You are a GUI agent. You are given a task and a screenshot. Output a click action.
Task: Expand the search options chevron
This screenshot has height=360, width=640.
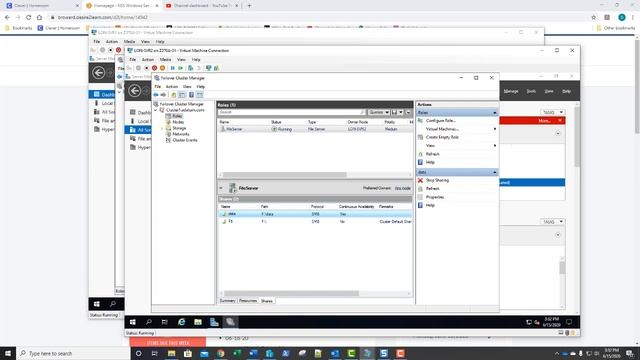tap(408, 112)
